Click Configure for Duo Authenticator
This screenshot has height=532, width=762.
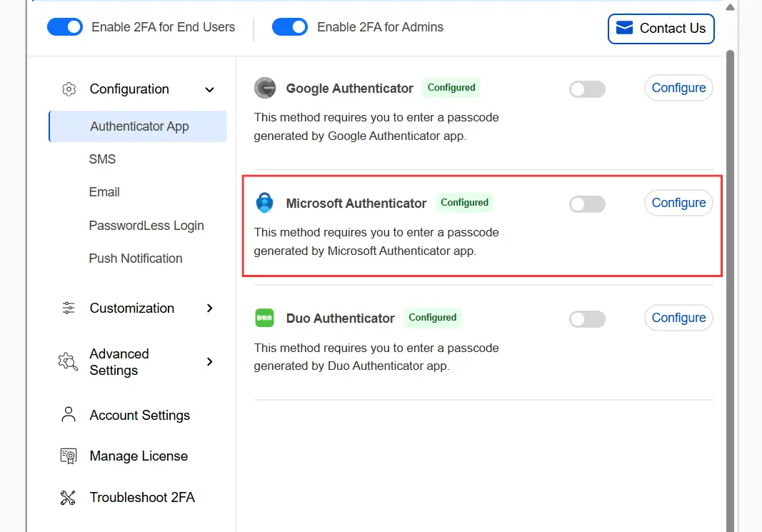[678, 318]
